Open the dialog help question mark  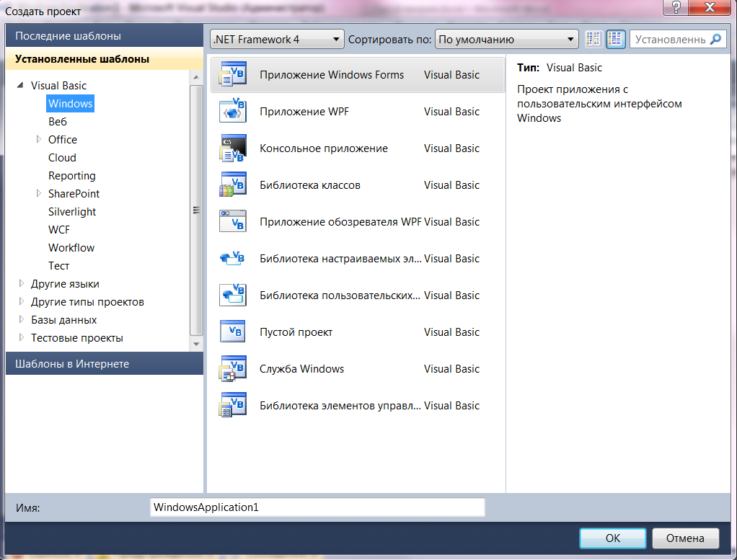pyautogui.click(x=676, y=7)
